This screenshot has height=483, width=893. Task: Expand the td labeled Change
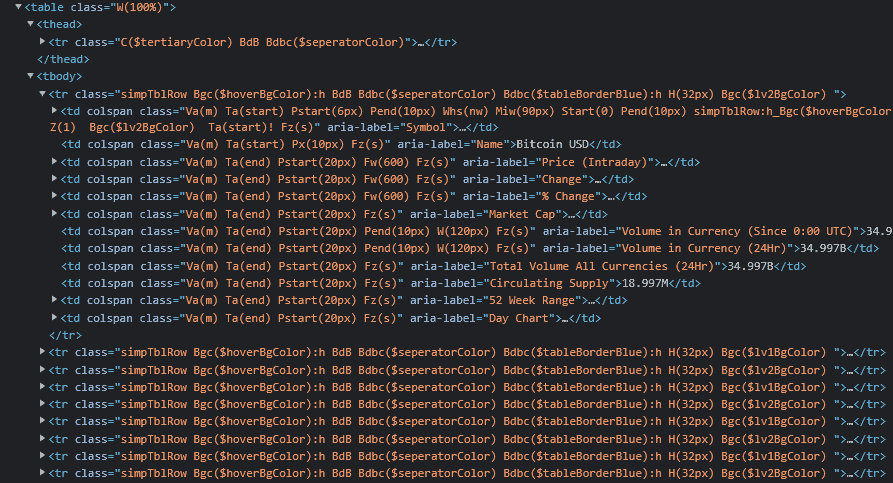(55, 179)
